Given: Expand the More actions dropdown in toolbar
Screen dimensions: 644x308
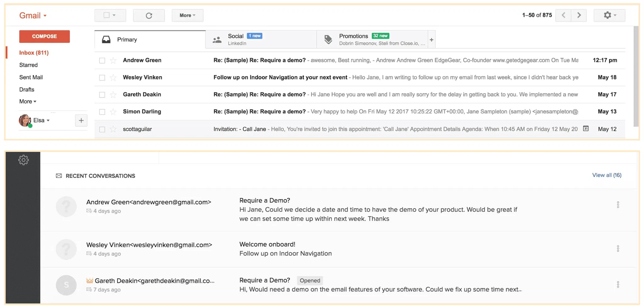Looking at the screenshot, I should tap(187, 15).
